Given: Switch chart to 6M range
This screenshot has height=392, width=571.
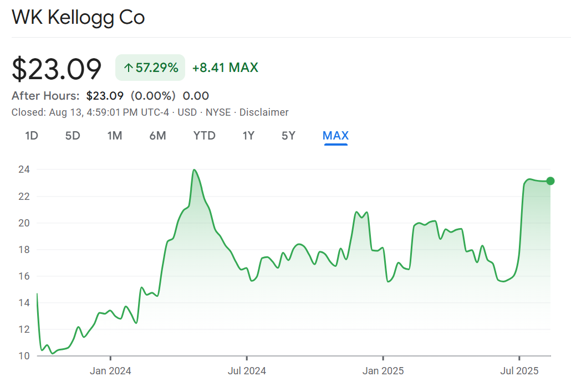Looking at the screenshot, I should [x=157, y=136].
